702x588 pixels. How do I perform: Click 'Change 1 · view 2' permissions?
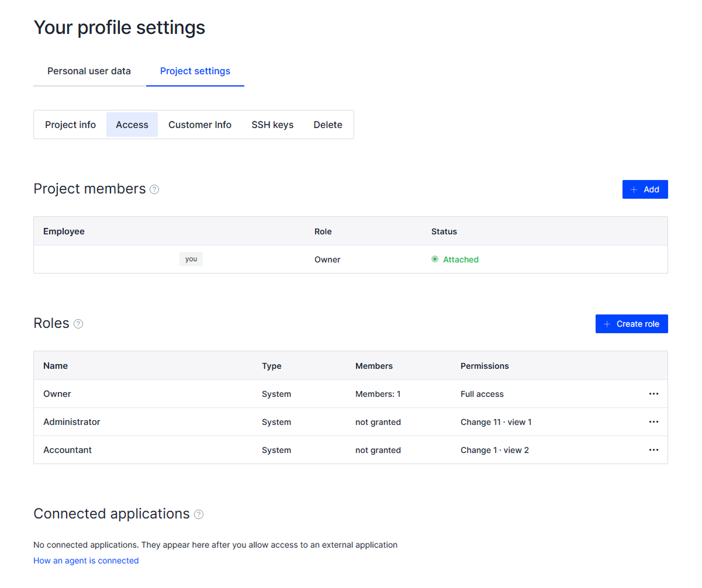pos(494,450)
